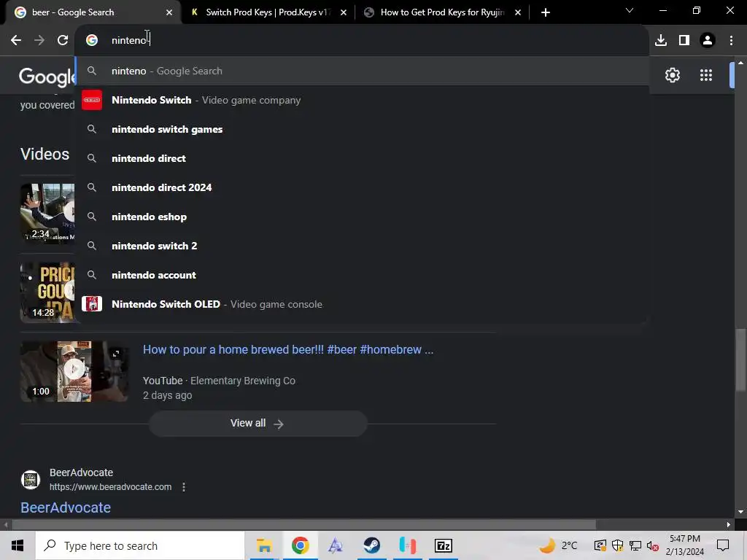Screen dimensions: 747x560
Task: Select suggestion 'nintendo eshop'
Action: point(362,217)
